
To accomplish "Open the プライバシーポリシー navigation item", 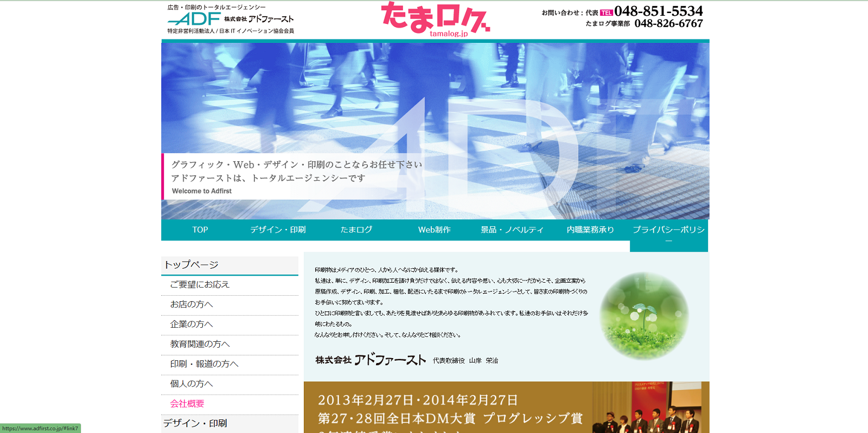I will point(669,235).
